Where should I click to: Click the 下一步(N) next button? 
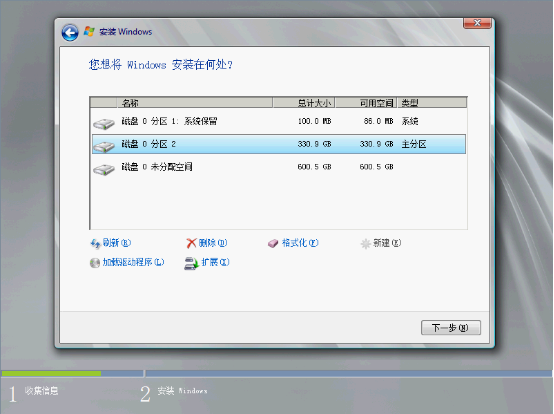click(x=450, y=328)
